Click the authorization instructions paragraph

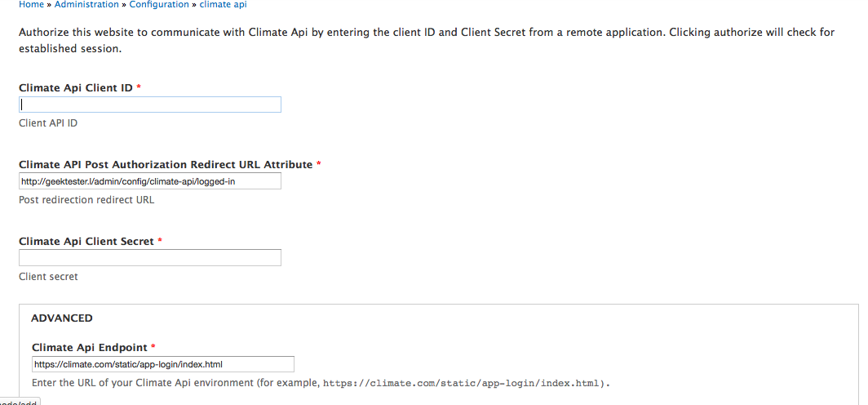pos(425,40)
